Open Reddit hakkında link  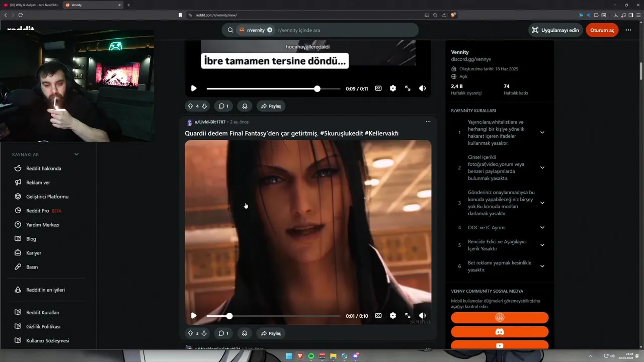[44, 168]
